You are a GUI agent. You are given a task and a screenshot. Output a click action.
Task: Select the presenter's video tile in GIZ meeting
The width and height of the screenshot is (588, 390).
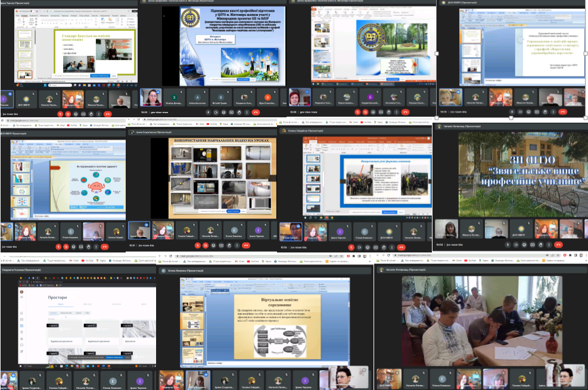click(x=150, y=96)
